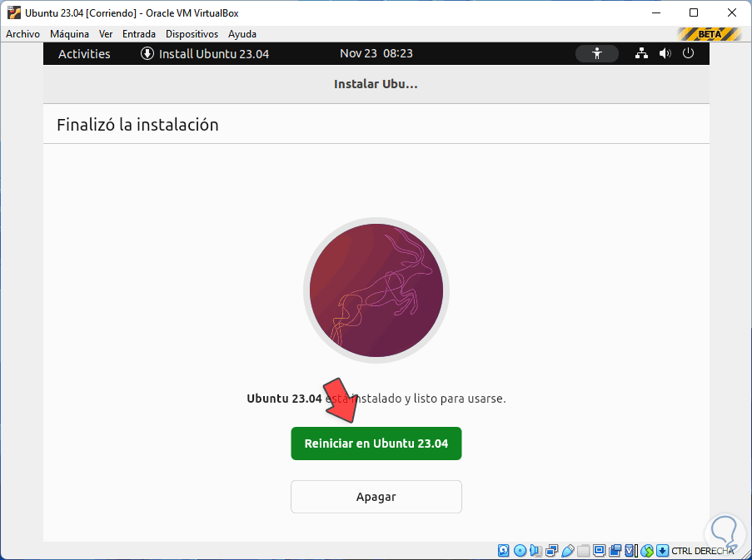Screen dimensions: 752x560
Task: Click the VirtualBox window title icon
Action: tap(14, 13)
